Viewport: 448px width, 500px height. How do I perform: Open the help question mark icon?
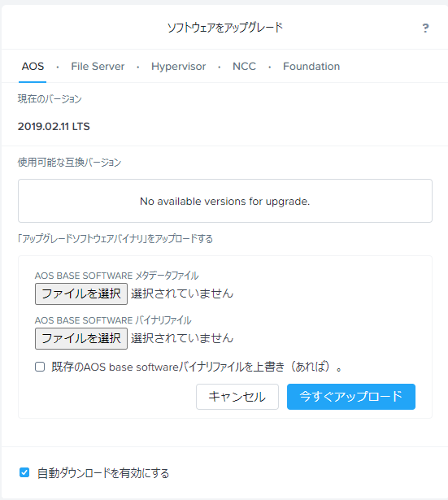[x=425, y=28]
